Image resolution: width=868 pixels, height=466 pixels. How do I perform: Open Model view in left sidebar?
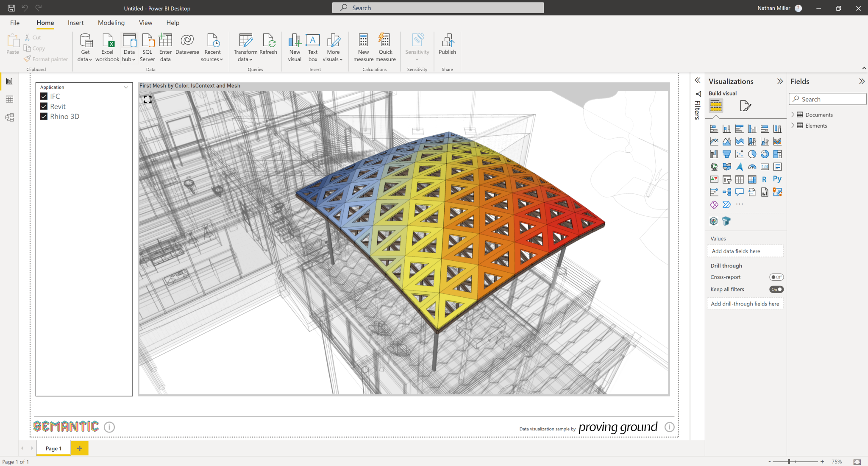tap(9, 117)
